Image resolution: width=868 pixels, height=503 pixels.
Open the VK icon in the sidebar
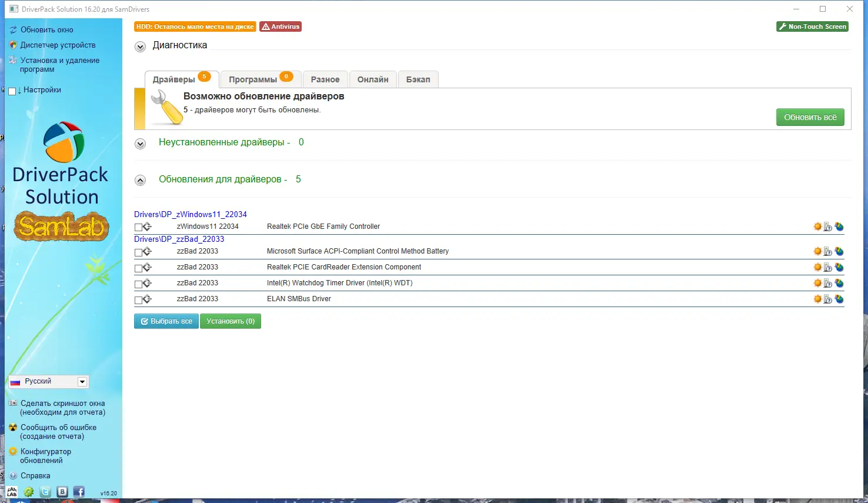click(x=62, y=492)
